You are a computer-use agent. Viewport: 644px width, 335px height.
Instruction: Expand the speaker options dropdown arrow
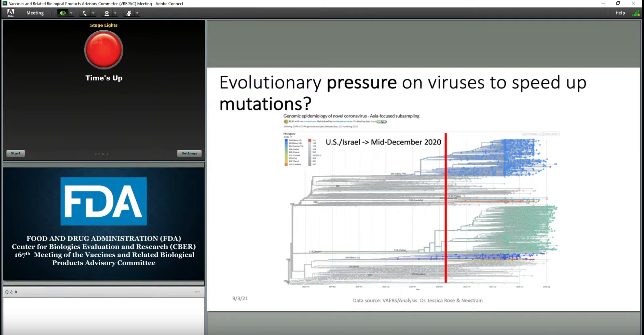(x=71, y=13)
